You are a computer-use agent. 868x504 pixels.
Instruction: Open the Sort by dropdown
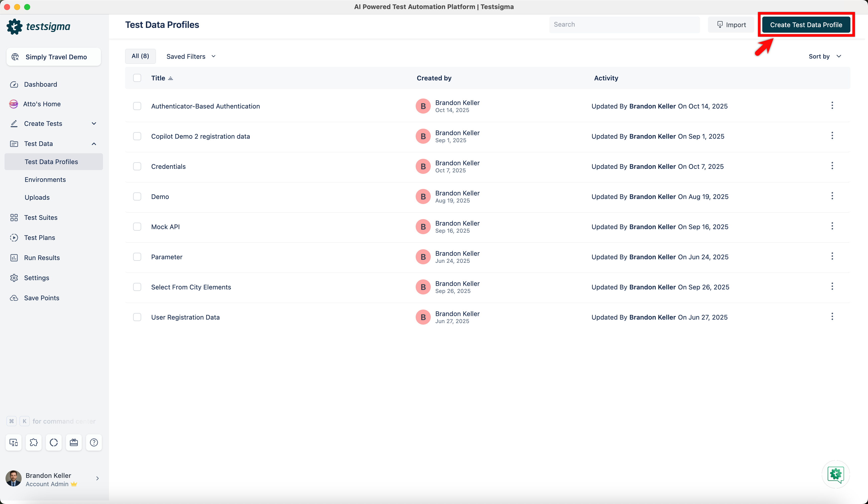[825, 57]
